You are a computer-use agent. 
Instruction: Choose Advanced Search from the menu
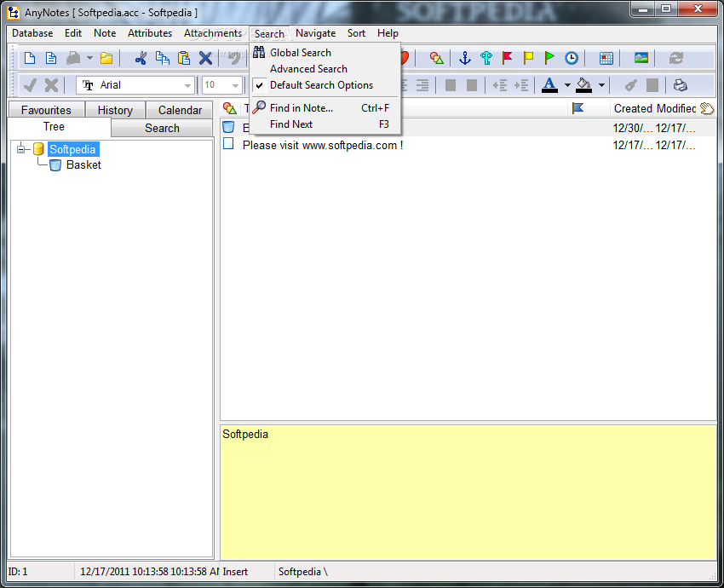(325, 69)
